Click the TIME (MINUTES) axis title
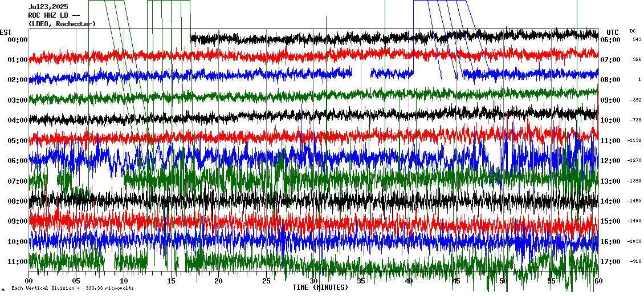 (x=320, y=287)
